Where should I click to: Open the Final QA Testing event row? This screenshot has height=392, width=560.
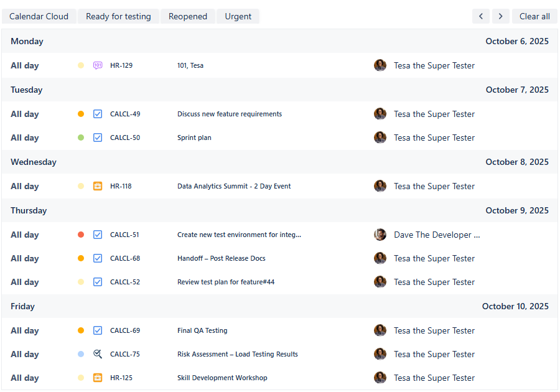click(202, 330)
